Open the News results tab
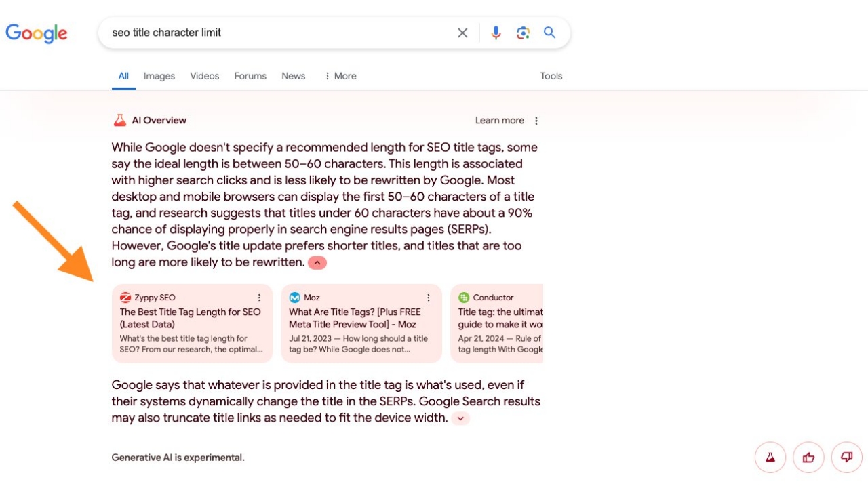Image resolution: width=868 pixels, height=488 pixels. (x=293, y=75)
